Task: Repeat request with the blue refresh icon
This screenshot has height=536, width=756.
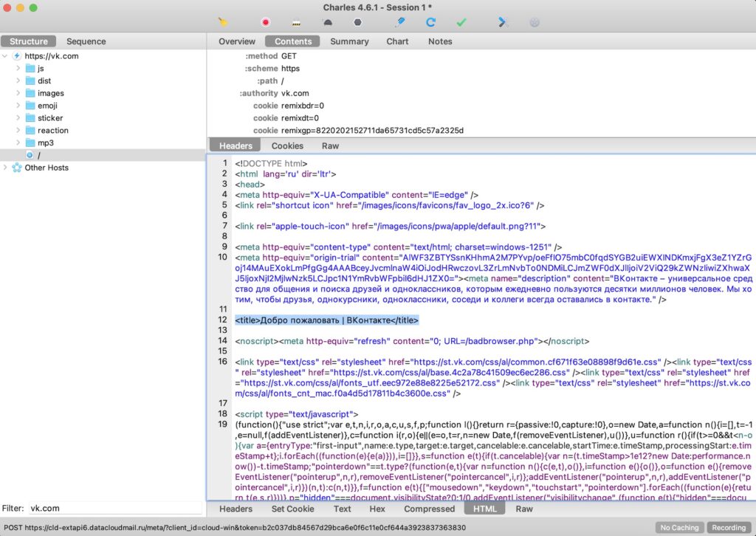Action: (x=431, y=22)
